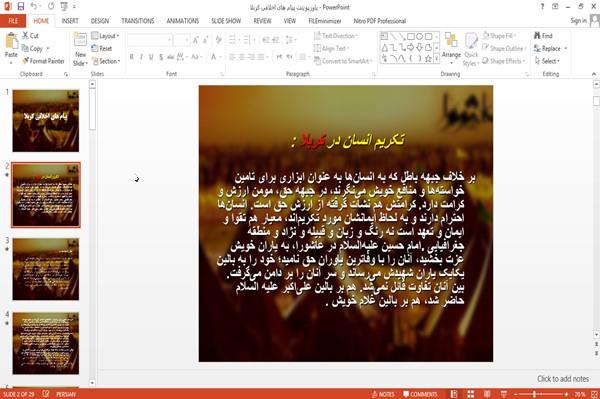The width and height of the screenshot is (600, 399).
Task: Open the Select dropdown in Editing group
Action: (547, 61)
